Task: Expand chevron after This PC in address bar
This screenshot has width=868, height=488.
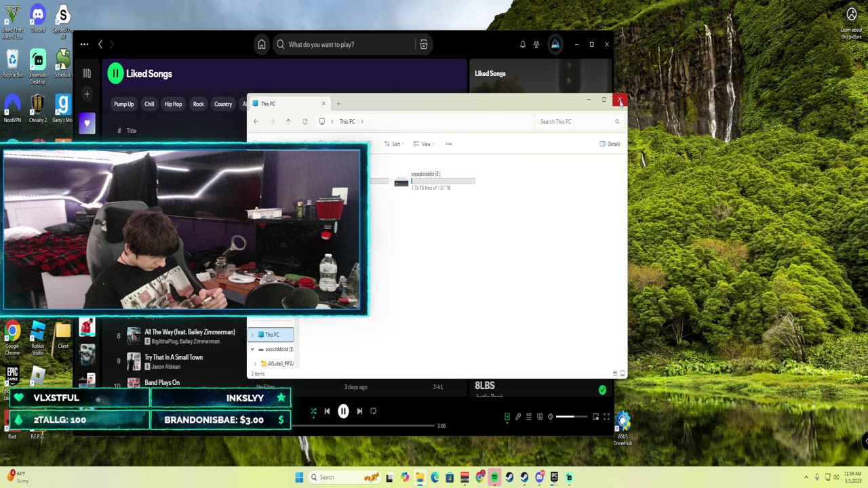Action: coord(362,122)
